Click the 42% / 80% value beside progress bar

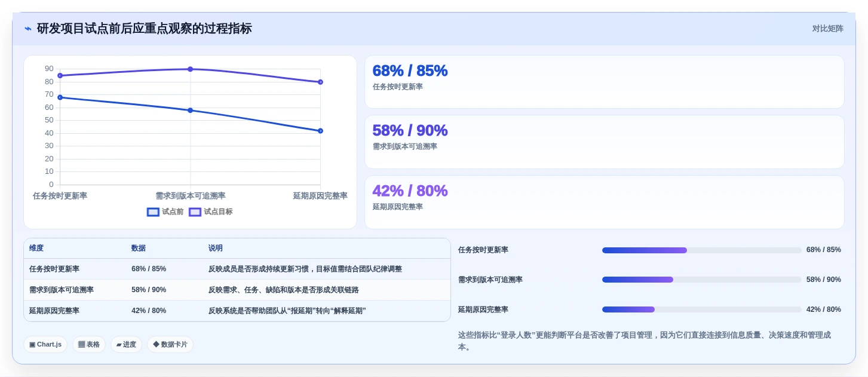point(824,309)
